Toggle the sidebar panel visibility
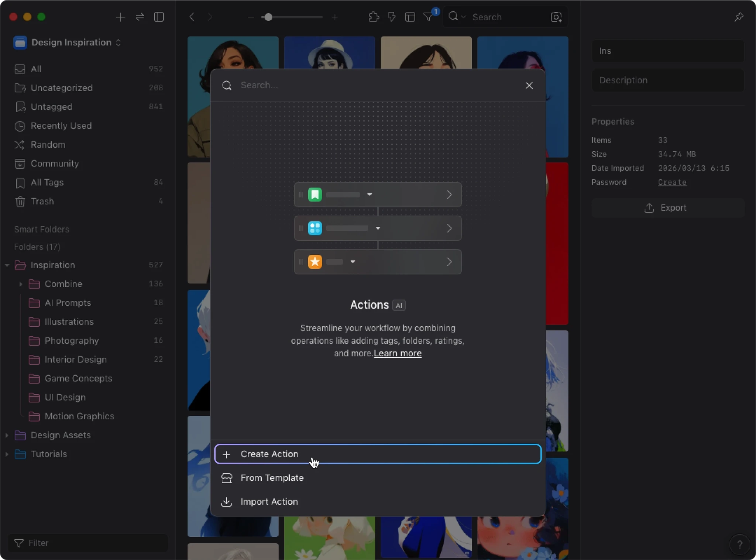 point(159,17)
